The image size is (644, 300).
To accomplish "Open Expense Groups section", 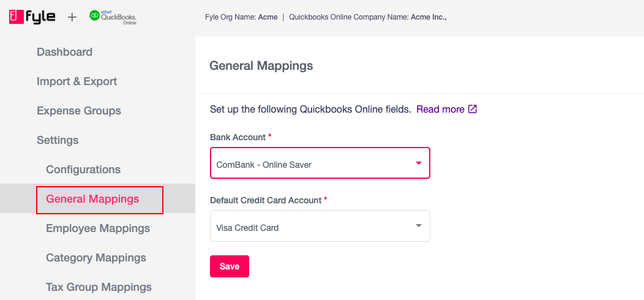I will tap(79, 111).
